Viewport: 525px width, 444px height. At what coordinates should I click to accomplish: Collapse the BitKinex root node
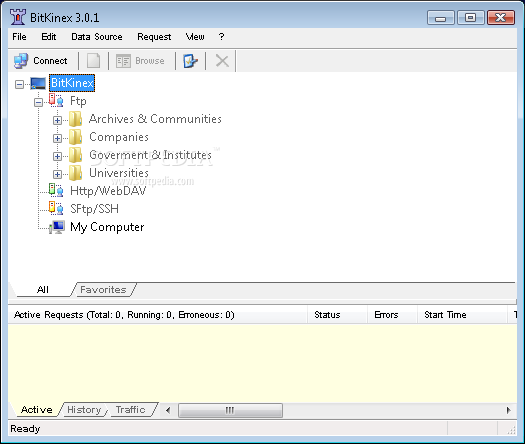tap(19, 84)
